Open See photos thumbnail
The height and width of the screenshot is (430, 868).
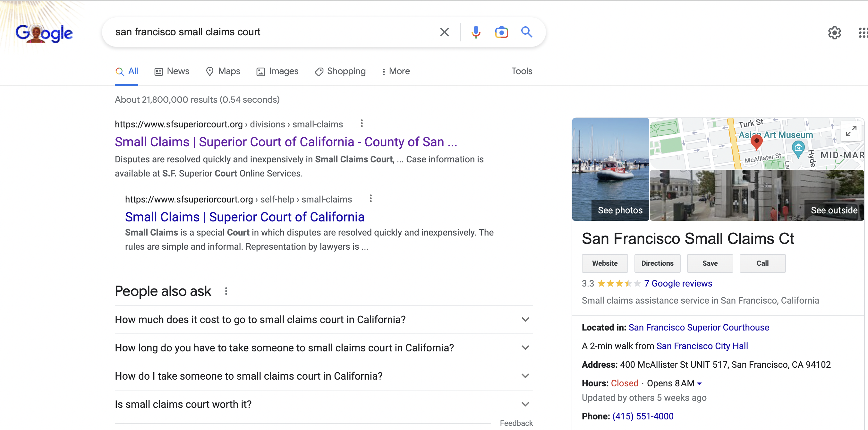click(x=610, y=169)
